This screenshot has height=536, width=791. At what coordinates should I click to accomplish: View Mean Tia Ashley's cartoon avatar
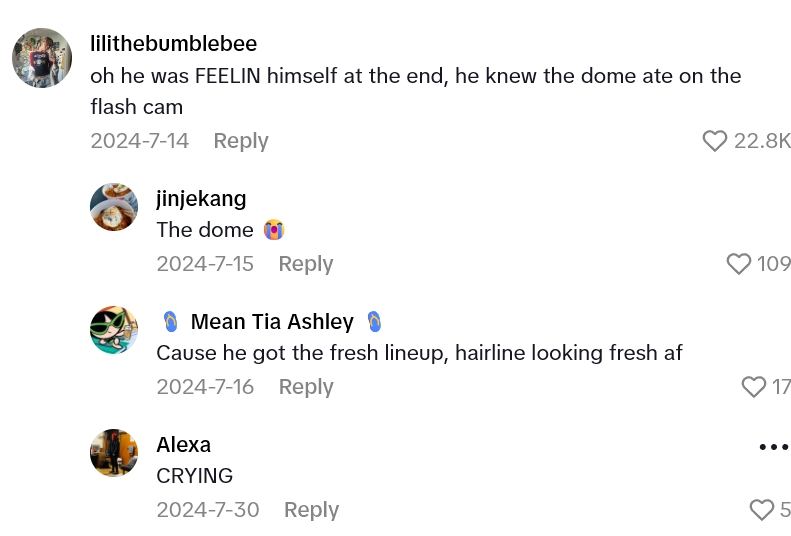(x=114, y=330)
